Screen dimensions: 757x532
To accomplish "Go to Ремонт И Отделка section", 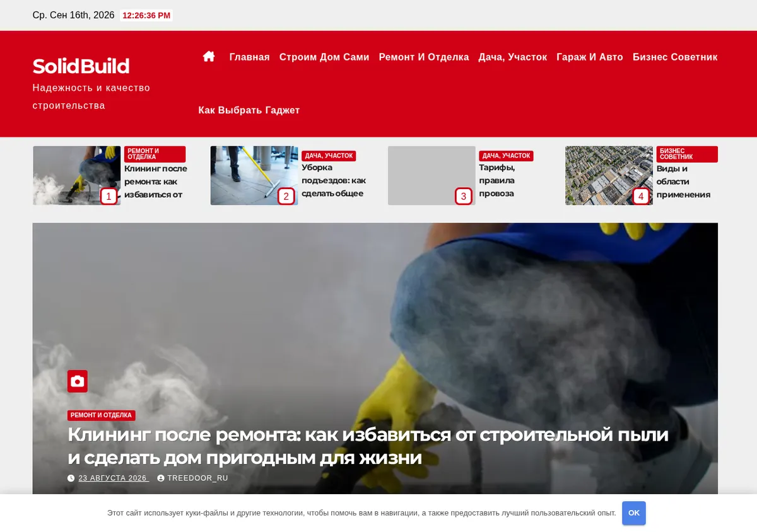I will [x=424, y=57].
